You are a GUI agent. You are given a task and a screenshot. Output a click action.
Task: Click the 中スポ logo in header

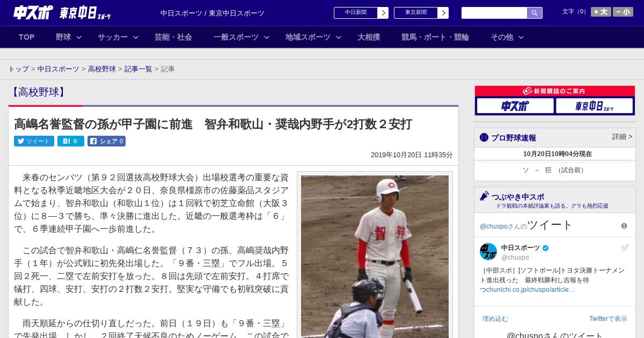[33, 12]
